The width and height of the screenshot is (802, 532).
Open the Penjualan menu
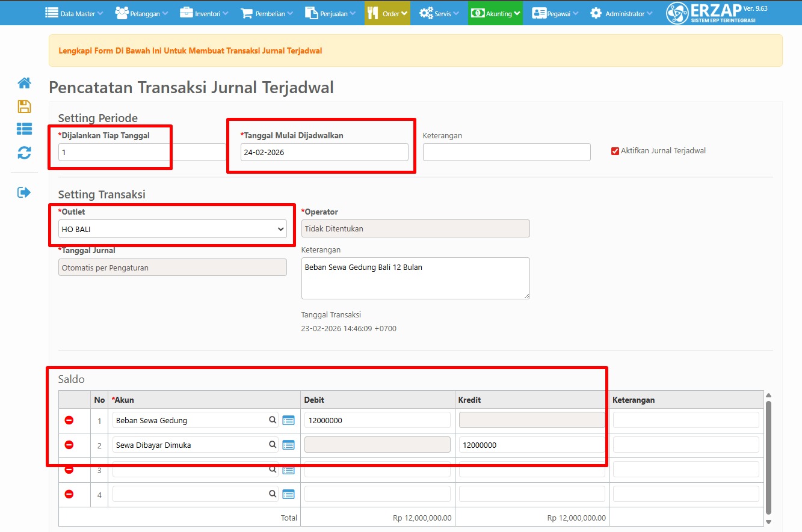pos(330,13)
